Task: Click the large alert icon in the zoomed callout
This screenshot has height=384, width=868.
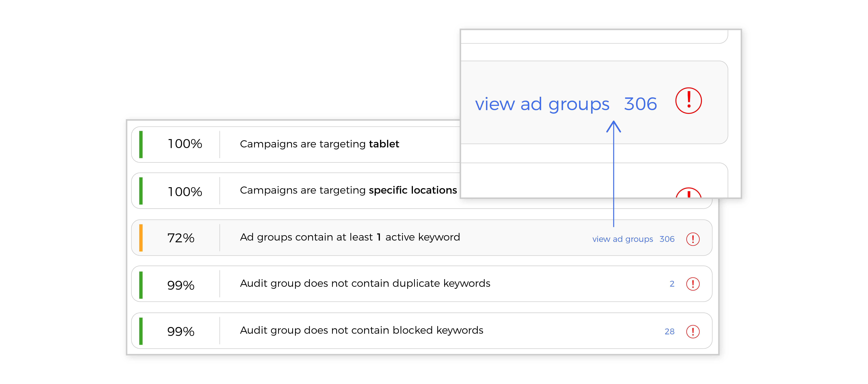Action: (x=688, y=101)
